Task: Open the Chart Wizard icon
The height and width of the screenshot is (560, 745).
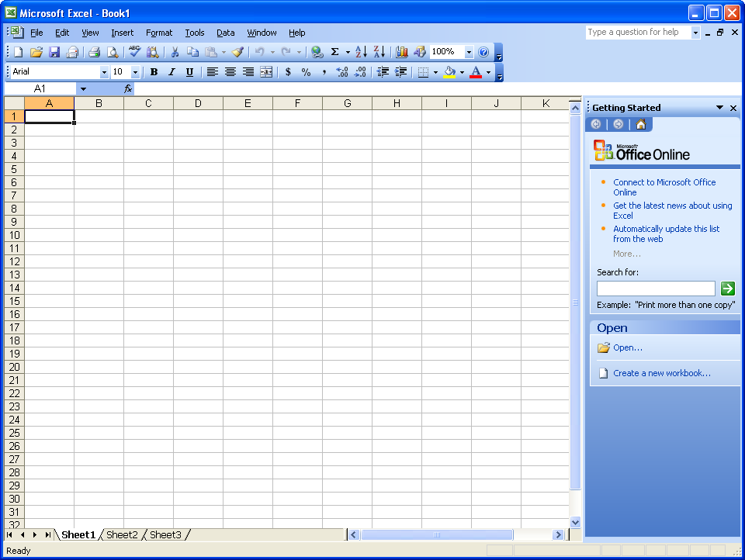Action: pyautogui.click(x=402, y=52)
